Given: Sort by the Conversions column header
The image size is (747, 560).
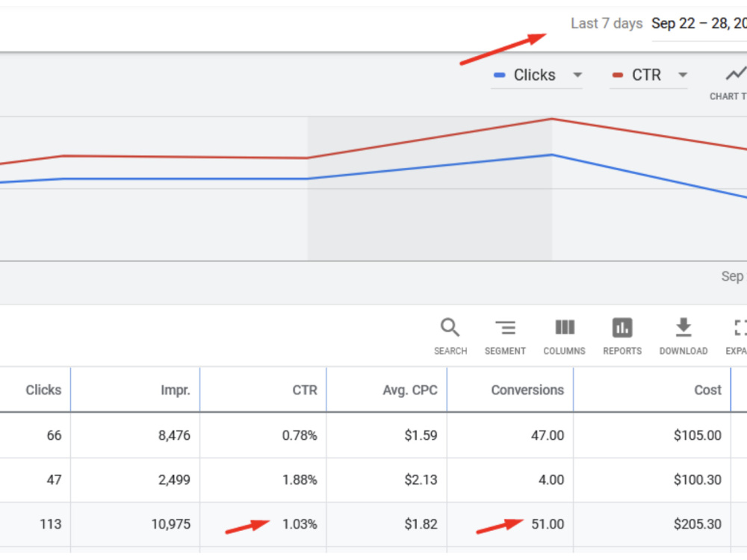Looking at the screenshot, I should coord(527,390).
